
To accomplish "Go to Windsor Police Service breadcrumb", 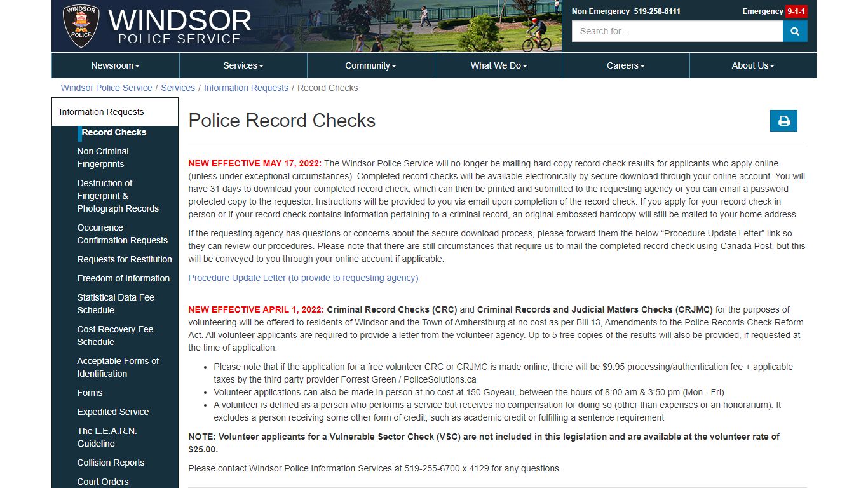I will (x=107, y=88).
